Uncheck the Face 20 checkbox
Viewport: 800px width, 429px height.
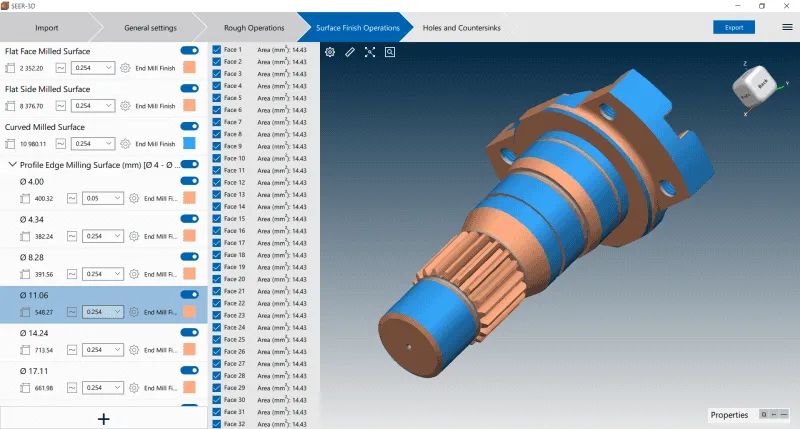pyautogui.click(x=216, y=279)
